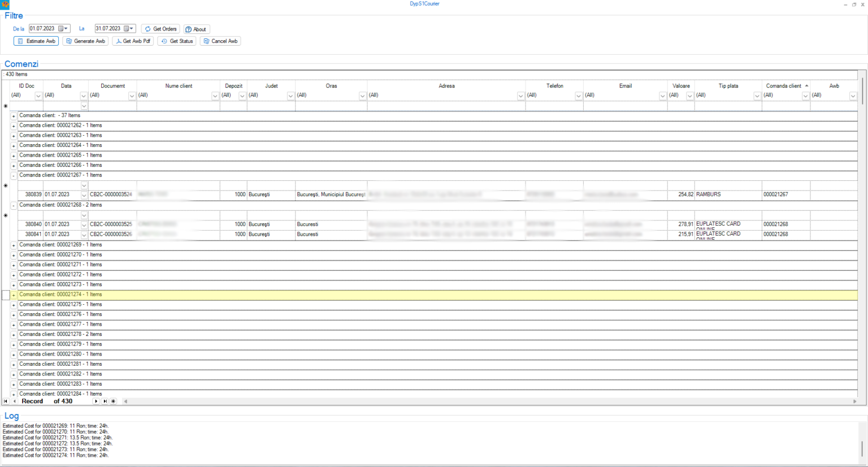Collapse the Comanda client 000021268 group

[x=13, y=205]
